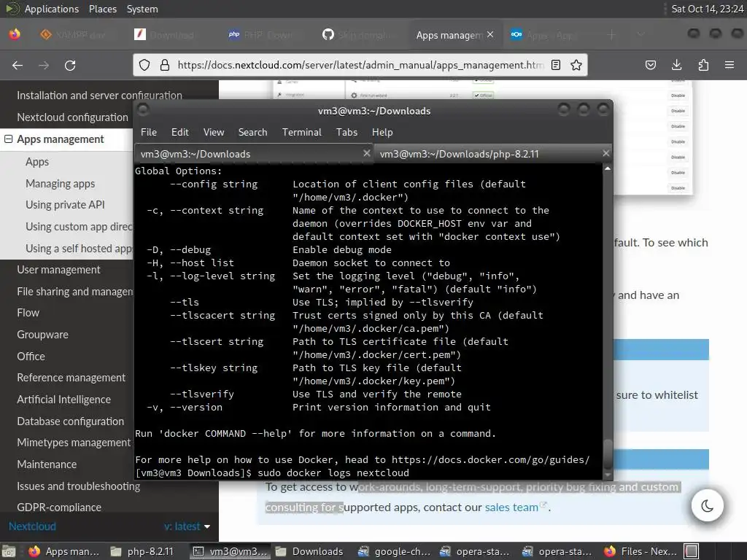Open the terminal Search menu

click(x=252, y=132)
